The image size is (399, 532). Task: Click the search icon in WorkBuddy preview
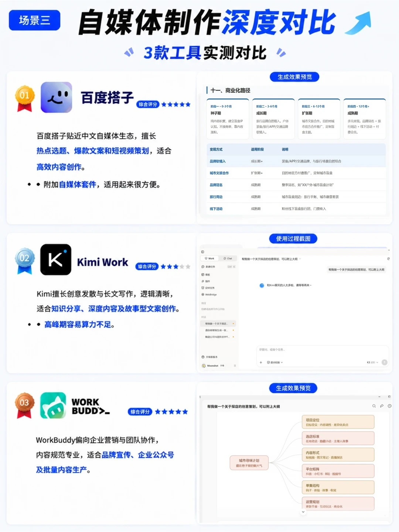point(374,406)
